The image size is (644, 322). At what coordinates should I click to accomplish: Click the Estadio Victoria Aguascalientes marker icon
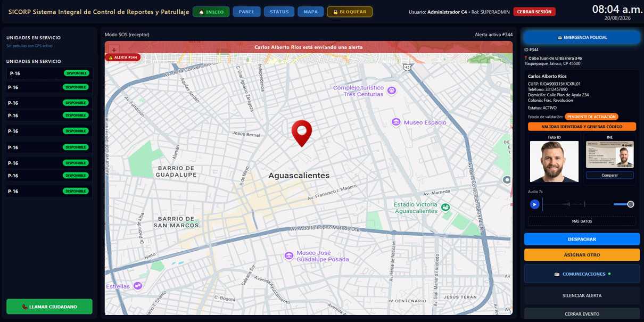tap(445, 207)
